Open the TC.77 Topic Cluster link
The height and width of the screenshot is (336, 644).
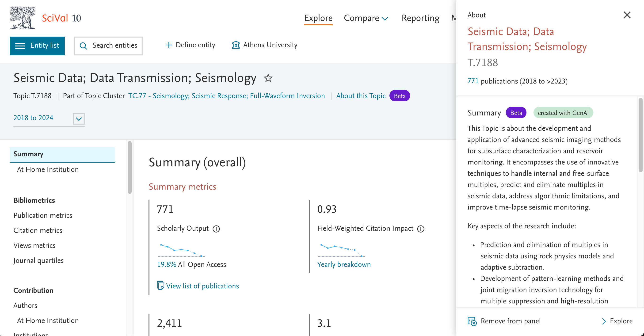(226, 96)
